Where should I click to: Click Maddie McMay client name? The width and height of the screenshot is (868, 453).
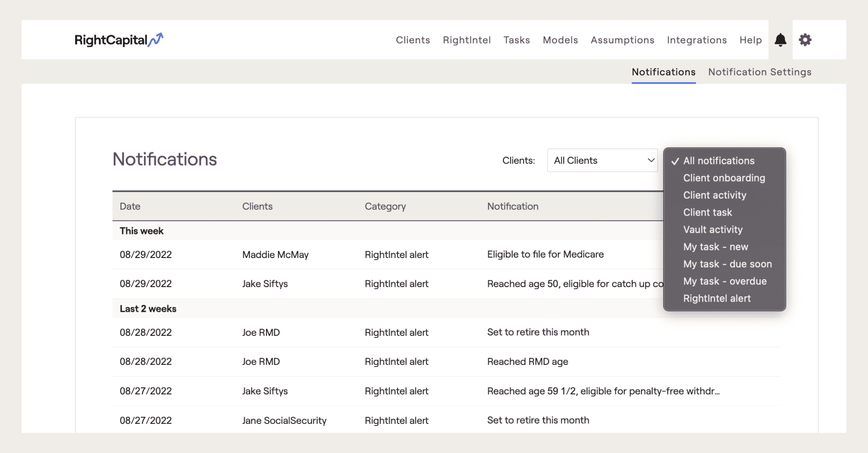[x=275, y=255]
